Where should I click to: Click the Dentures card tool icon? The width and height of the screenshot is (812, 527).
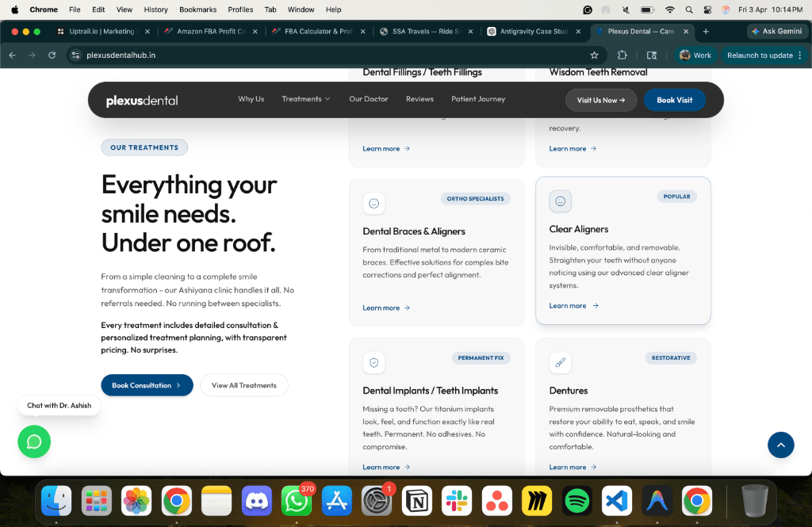pyautogui.click(x=560, y=363)
